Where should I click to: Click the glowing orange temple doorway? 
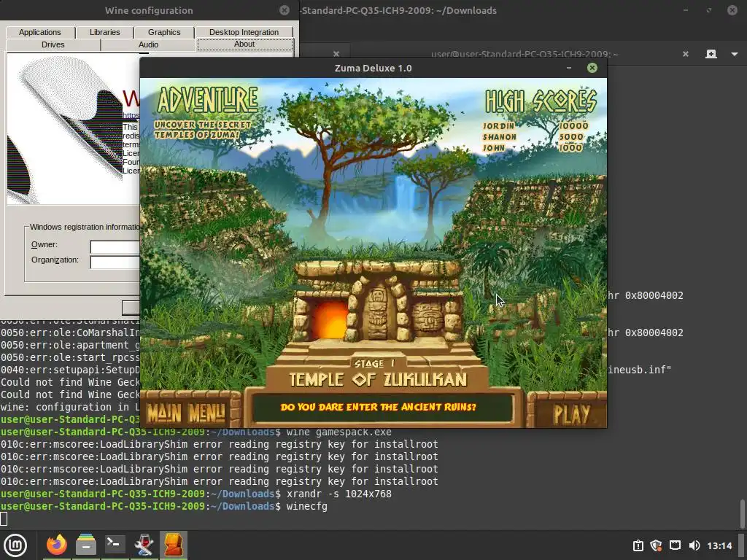(329, 320)
